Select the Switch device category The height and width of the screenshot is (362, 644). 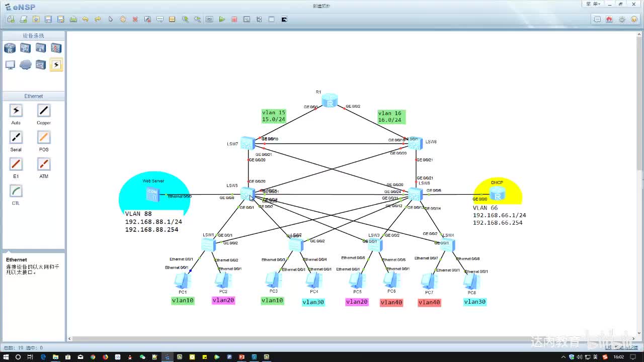[x=26, y=48]
